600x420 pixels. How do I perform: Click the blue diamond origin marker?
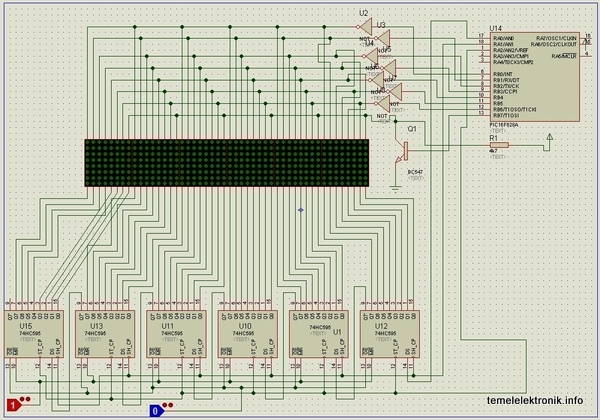tap(300, 210)
